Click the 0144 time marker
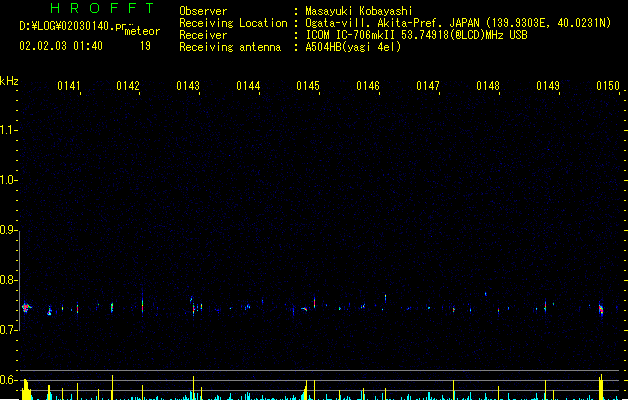Viewport: 629px width, 400px height. (248, 86)
